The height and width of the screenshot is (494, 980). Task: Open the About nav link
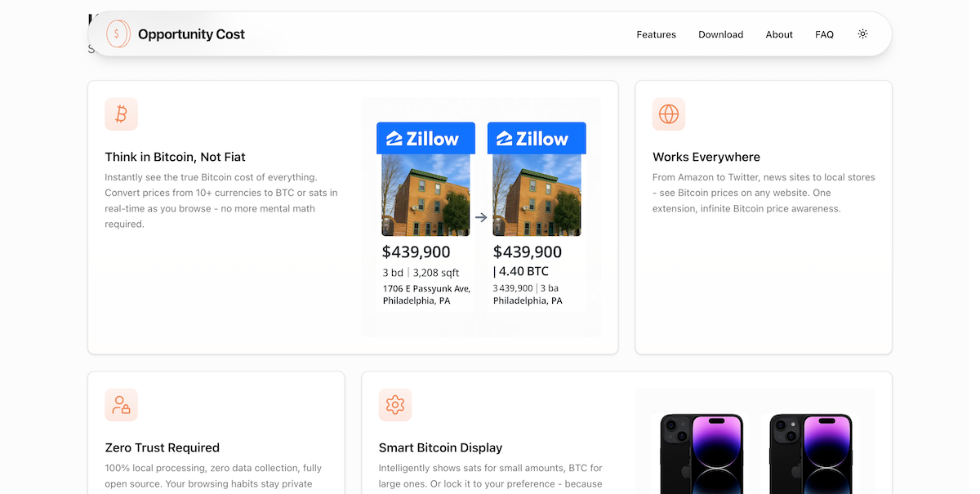[x=779, y=34]
